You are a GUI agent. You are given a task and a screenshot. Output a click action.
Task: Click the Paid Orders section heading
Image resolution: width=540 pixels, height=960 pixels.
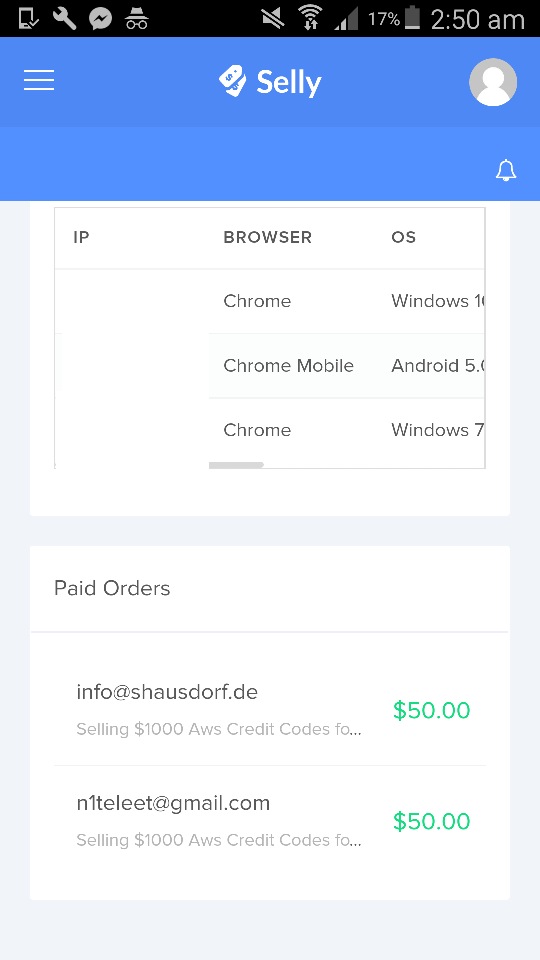pyautogui.click(x=112, y=588)
